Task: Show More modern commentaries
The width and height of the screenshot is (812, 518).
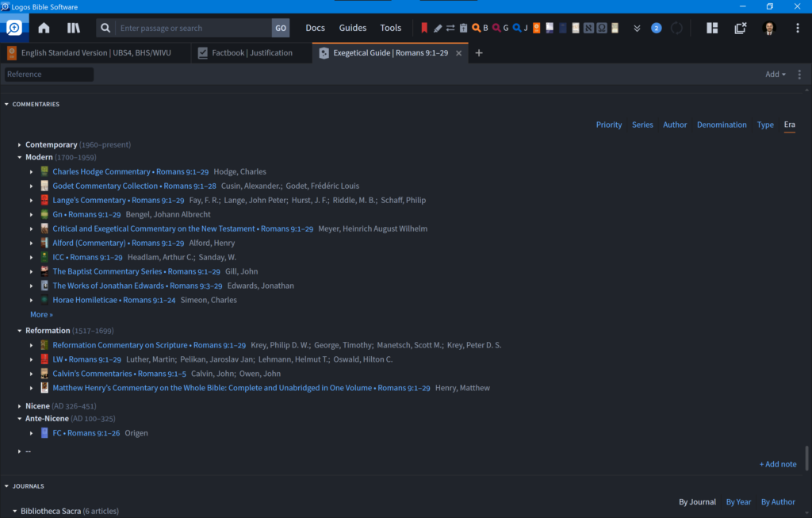Action: pyautogui.click(x=41, y=314)
